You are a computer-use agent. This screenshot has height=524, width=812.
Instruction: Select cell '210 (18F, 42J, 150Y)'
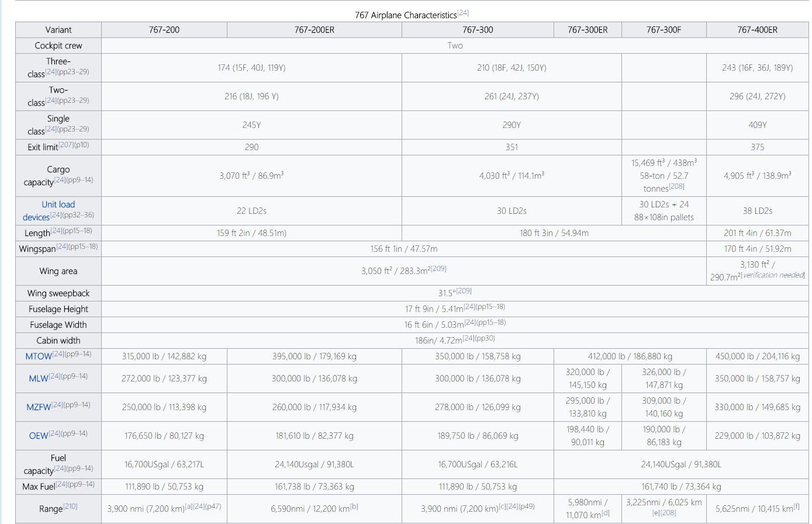[x=512, y=68]
